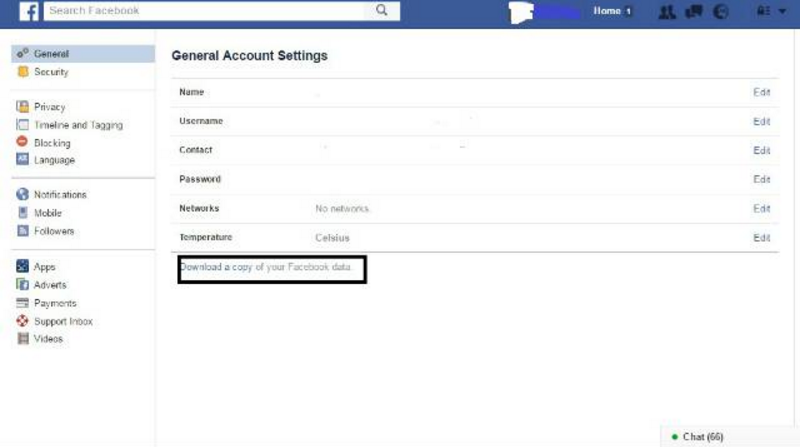Click the Payments card icon

click(22, 303)
